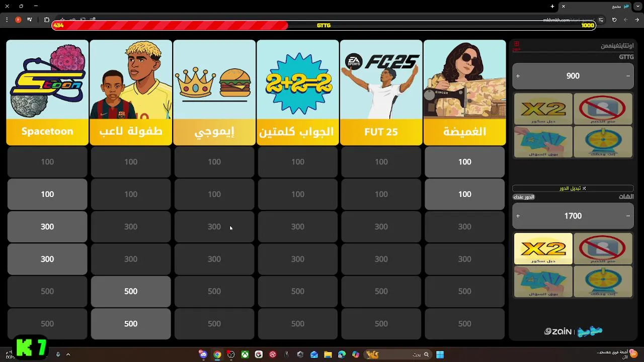Viewport: 644px width, 362px height.
Task: Click the الشات team name label
Action: click(626, 197)
